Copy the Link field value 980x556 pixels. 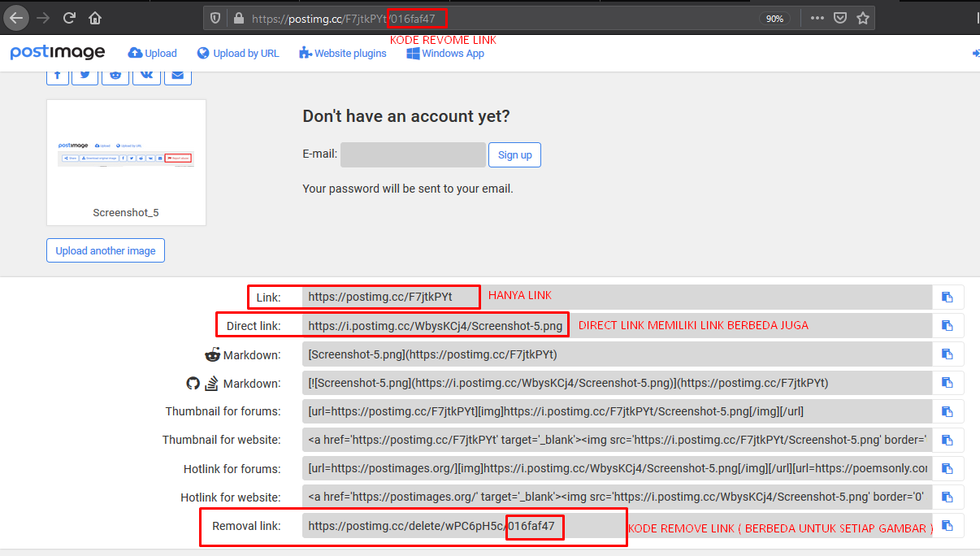coord(947,298)
